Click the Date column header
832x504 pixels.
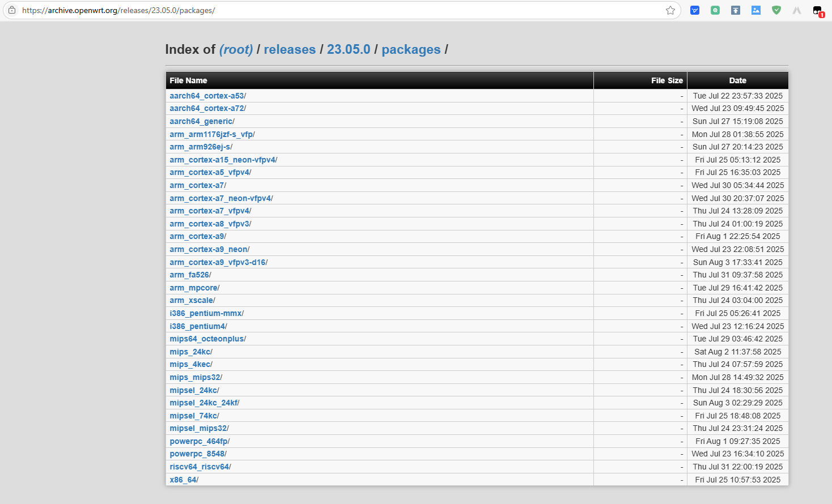tap(737, 80)
